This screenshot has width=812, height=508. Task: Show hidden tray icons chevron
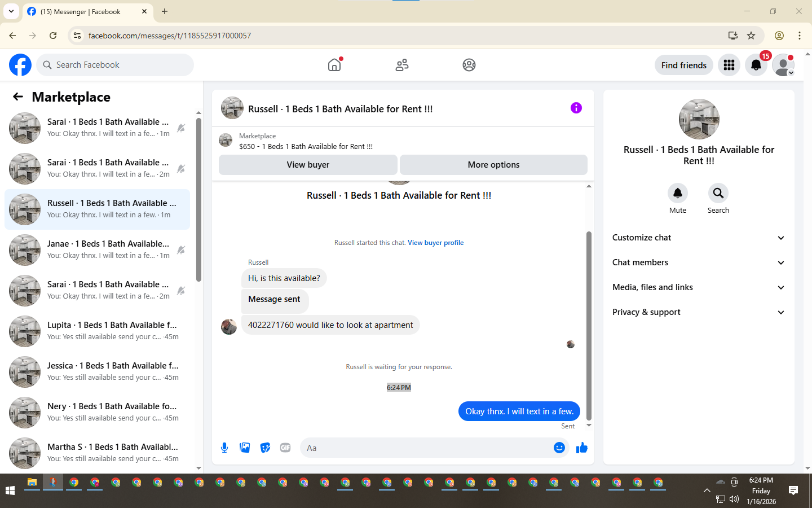tap(707, 491)
